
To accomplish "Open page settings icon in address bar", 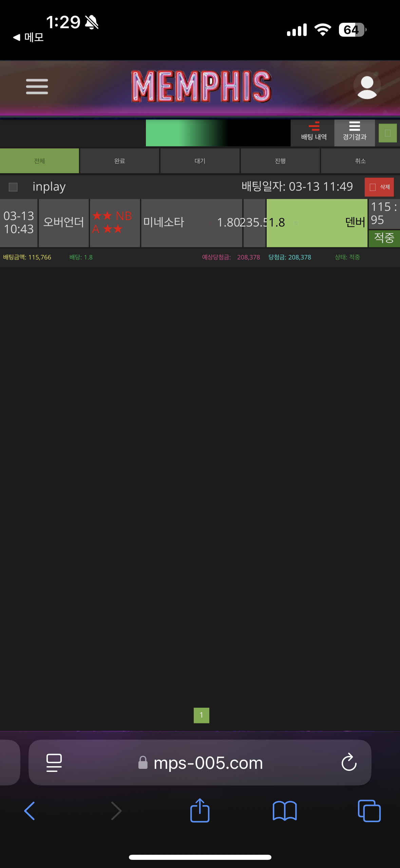I will pyautogui.click(x=54, y=762).
